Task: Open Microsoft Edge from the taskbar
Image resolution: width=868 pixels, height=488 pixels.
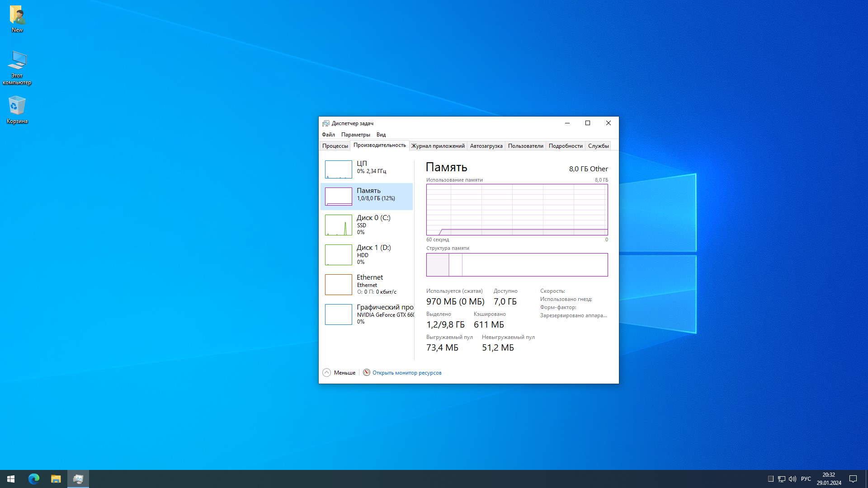Action: tap(34, 479)
